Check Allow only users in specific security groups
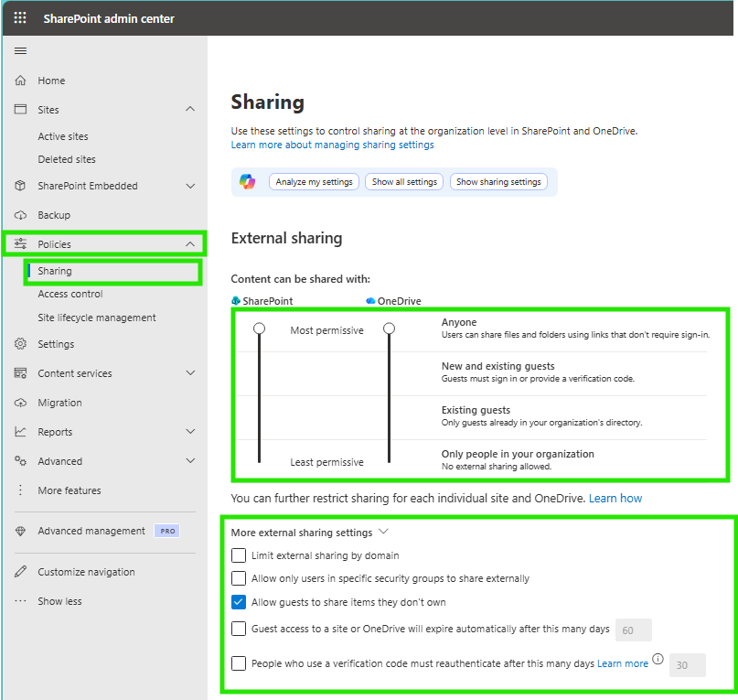738x700 pixels. (x=239, y=578)
